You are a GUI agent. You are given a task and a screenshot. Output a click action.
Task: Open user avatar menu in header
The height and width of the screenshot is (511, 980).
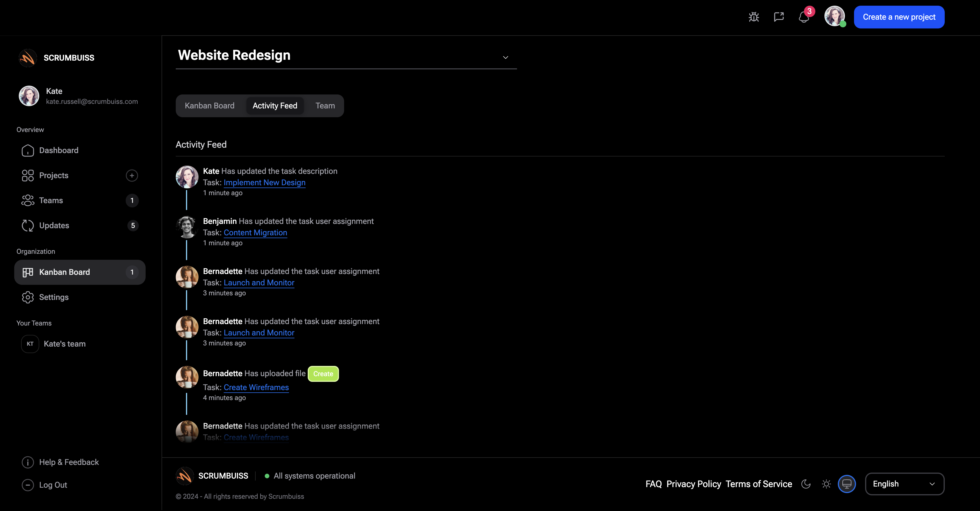pyautogui.click(x=834, y=17)
